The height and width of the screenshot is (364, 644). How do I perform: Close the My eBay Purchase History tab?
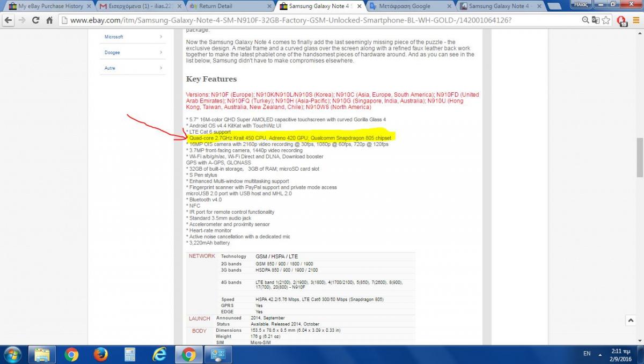[x=89, y=6]
